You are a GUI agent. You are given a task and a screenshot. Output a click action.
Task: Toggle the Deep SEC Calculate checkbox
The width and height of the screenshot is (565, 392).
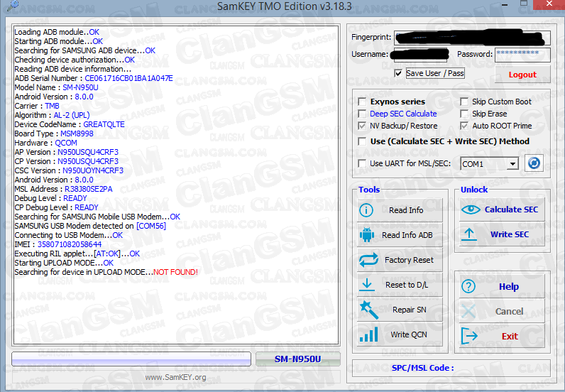click(x=362, y=114)
